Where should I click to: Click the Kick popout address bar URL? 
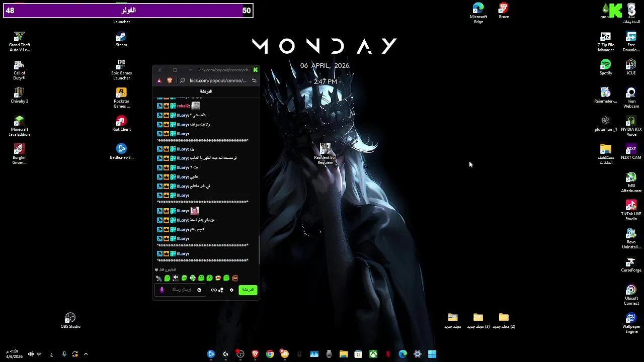tap(218, 80)
